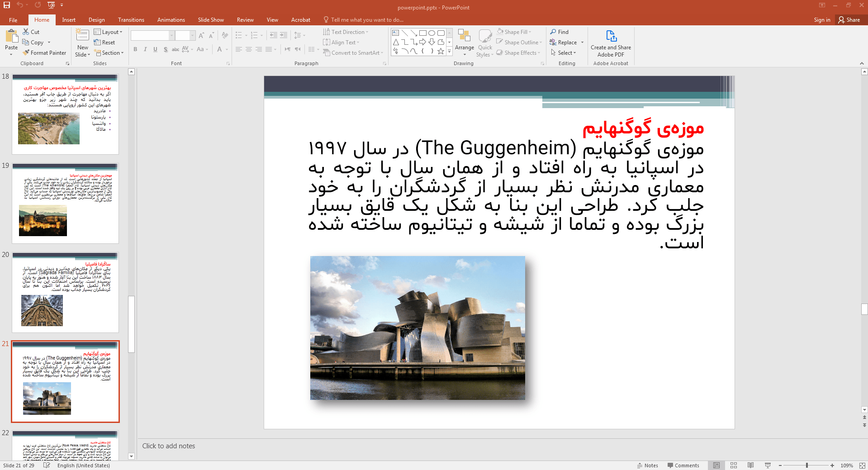Click Sign in link
Viewport: 868px width, 470px height.
[x=822, y=20]
